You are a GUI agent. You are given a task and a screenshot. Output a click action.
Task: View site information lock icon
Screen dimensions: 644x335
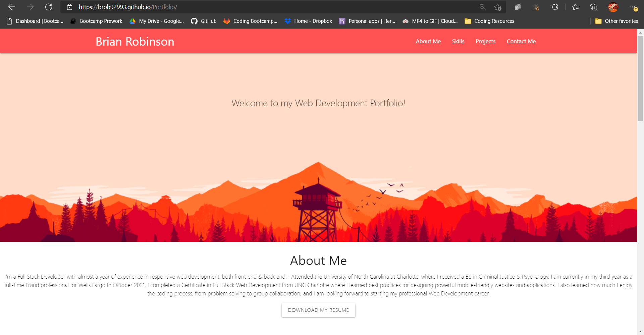[x=69, y=7]
